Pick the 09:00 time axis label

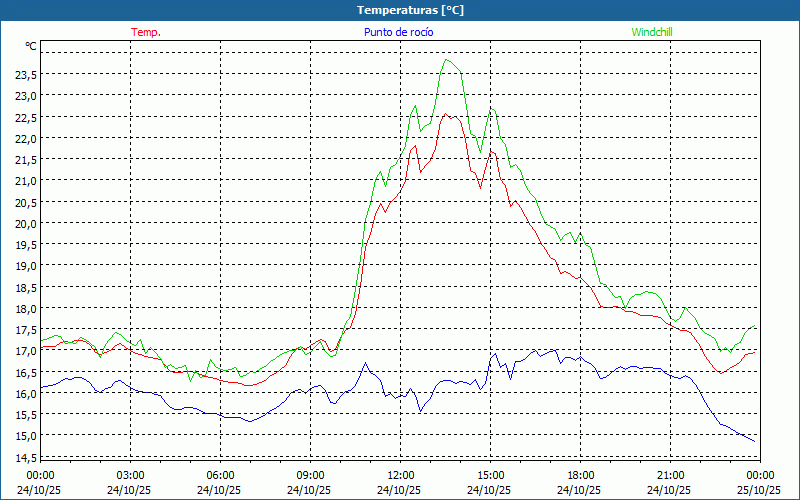pos(310,475)
